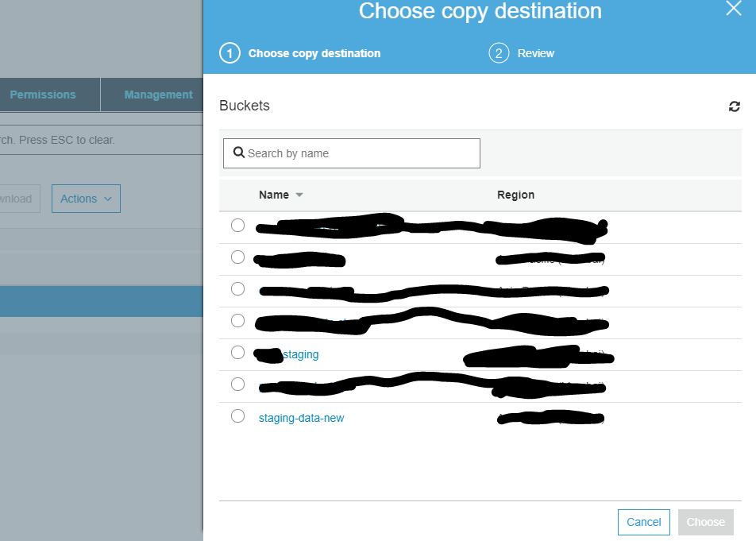Click the Choose button
This screenshot has width=756, height=541.
(705, 522)
